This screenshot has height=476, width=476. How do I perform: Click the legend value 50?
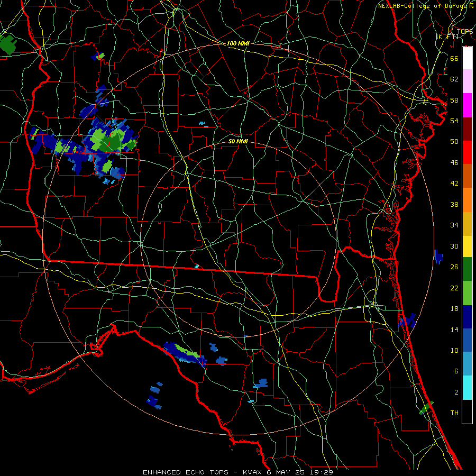coord(454,142)
